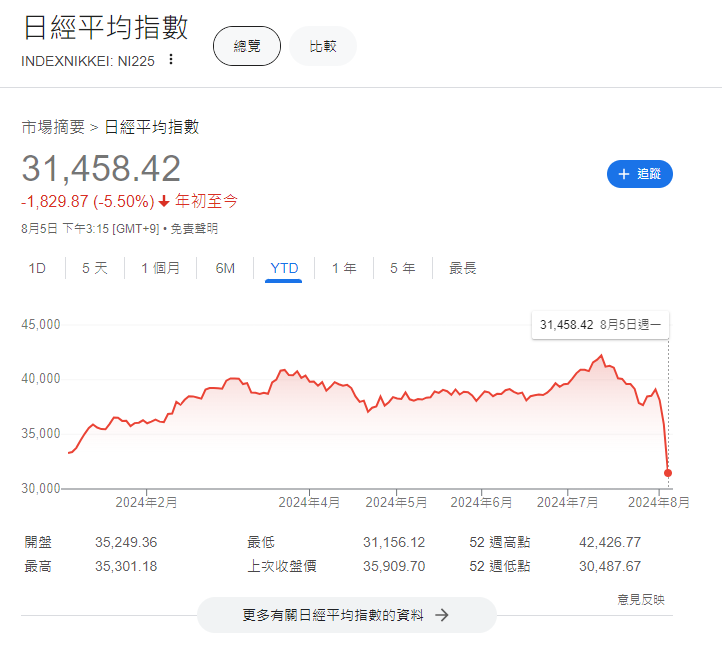The image size is (722, 663).
Task: Click the plus icon in the follow button
Action: pos(624,174)
